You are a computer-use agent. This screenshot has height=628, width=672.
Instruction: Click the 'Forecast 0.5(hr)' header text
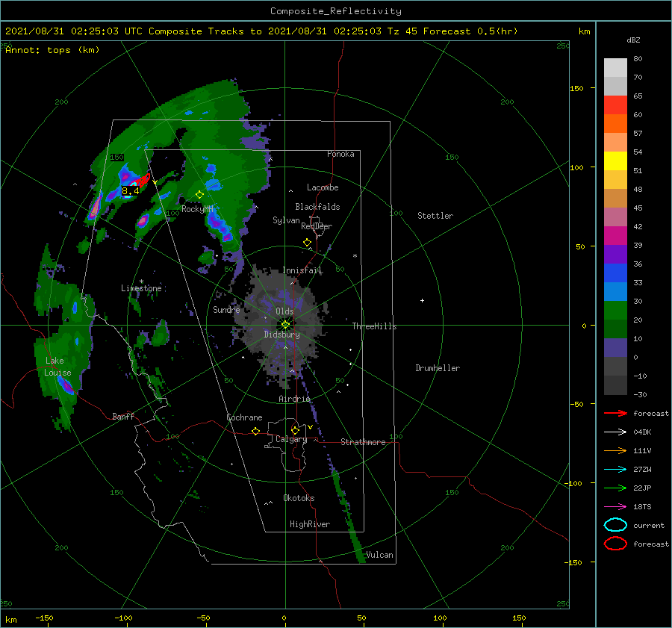pyautogui.click(x=470, y=31)
